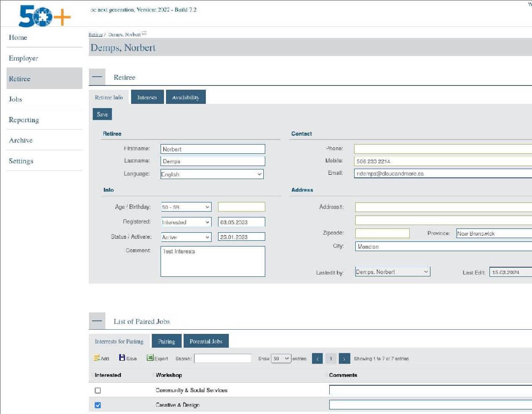Click the 50+ logo
Image resolution: width=532 pixels, height=414 pixels.
point(45,16)
